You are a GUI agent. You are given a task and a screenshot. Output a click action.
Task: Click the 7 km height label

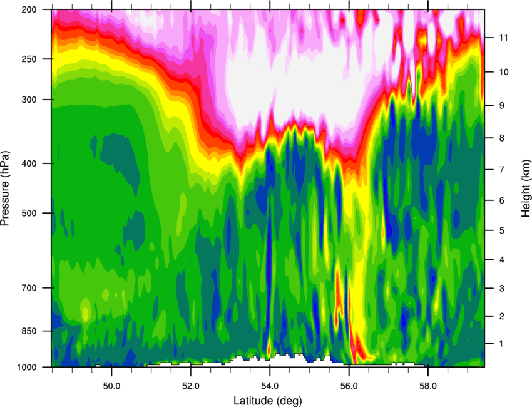click(502, 170)
